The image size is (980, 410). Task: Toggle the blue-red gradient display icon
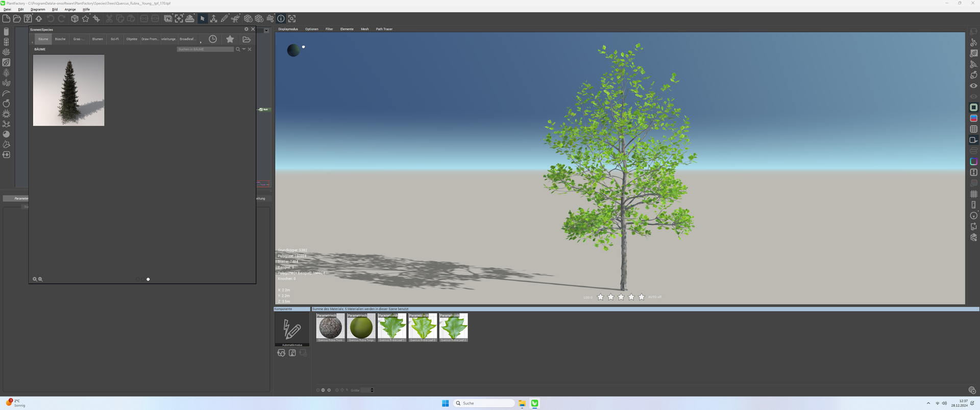(x=973, y=118)
